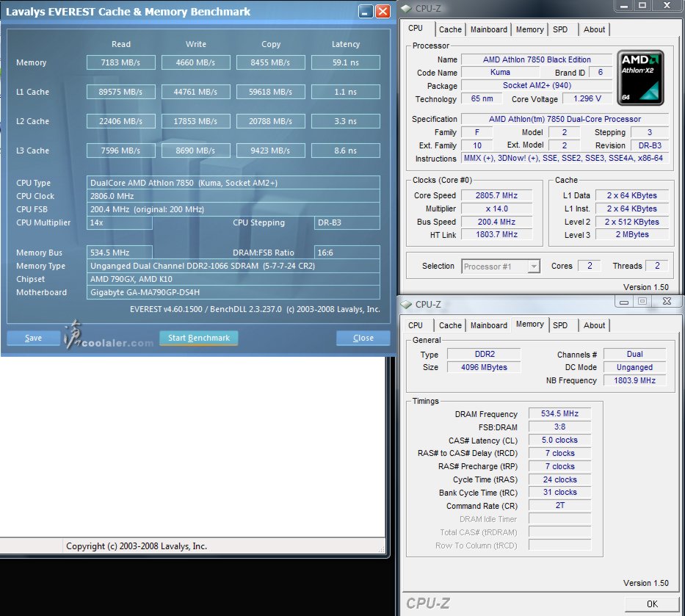Image resolution: width=685 pixels, height=616 pixels.
Task: Click OK in the lower CPU-Z window
Action: click(x=652, y=604)
